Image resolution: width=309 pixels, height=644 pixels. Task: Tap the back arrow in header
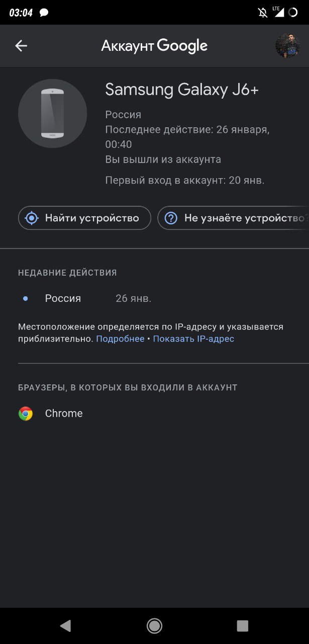click(x=21, y=46)
